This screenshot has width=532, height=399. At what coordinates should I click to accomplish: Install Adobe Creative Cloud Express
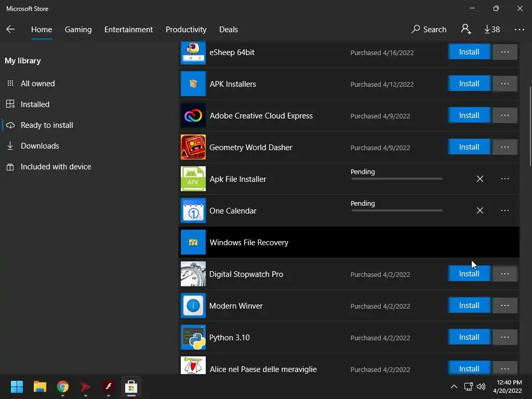tap(469, 115)
